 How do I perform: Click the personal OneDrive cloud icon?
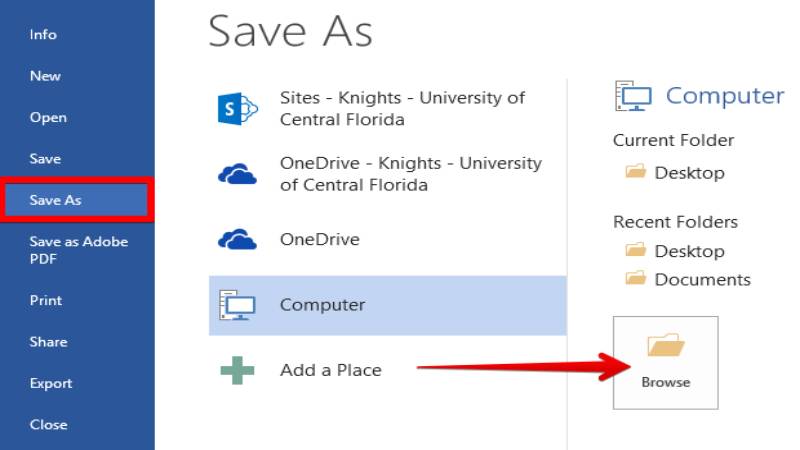[238, 240]
